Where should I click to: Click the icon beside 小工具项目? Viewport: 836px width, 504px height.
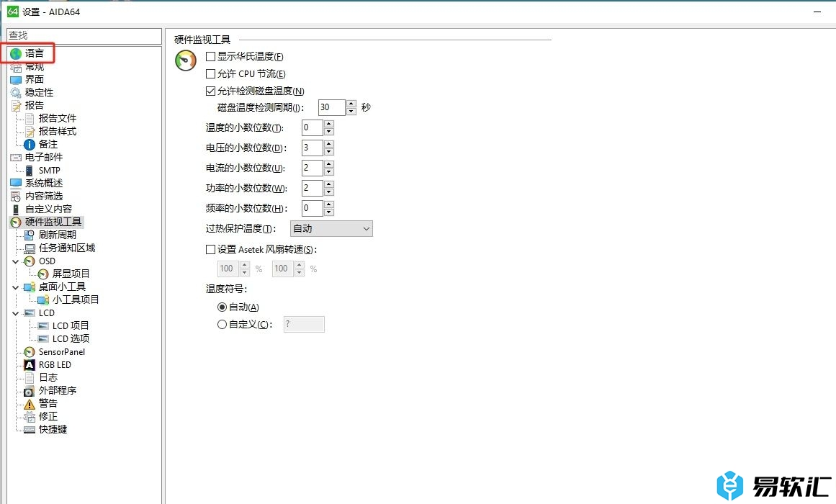(43, 300)
